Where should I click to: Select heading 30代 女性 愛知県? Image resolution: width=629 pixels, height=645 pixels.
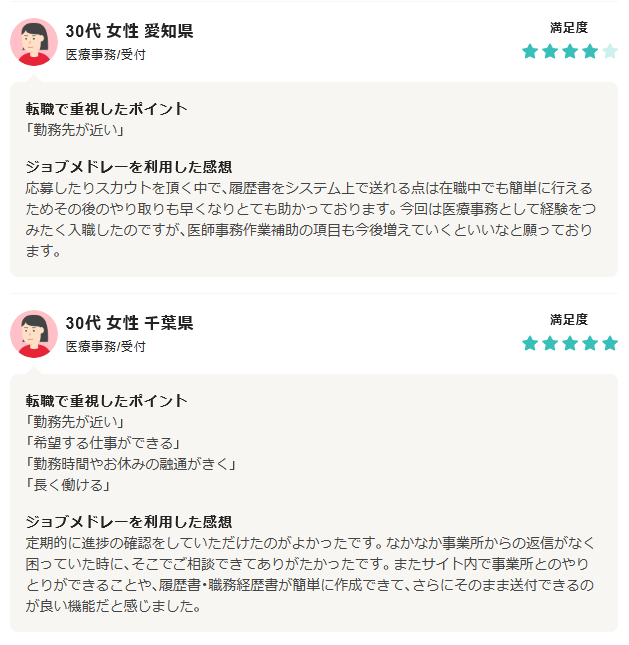(x=129, y=31)
